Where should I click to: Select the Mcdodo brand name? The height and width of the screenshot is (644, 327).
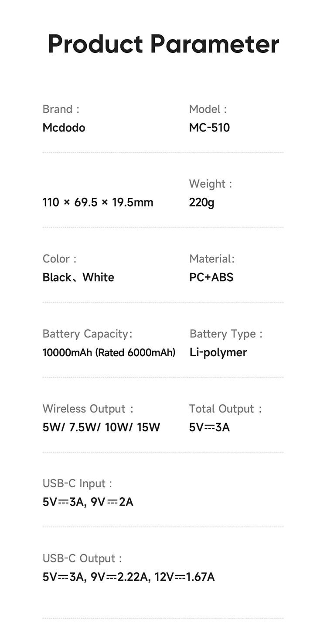(64, 128)
